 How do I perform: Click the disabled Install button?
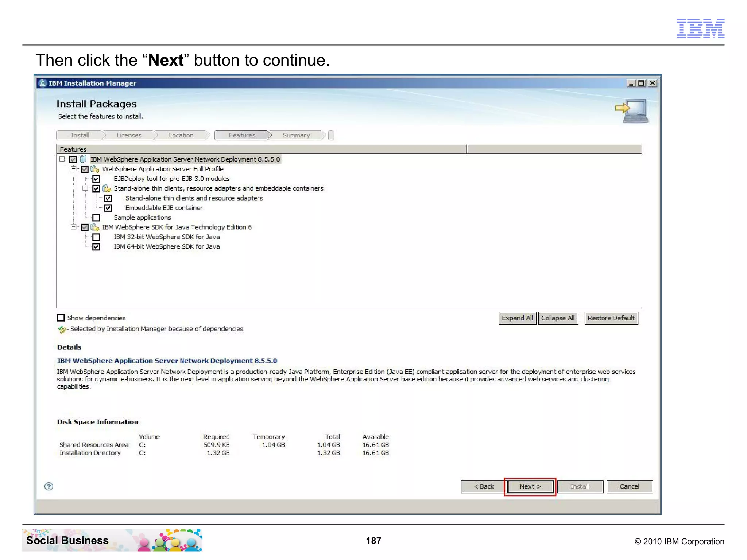pos(580,486)
